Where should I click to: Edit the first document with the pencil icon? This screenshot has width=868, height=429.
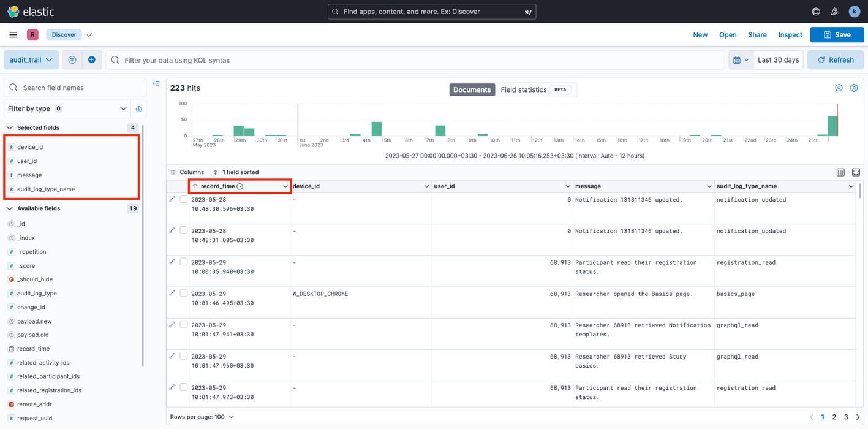(x=172, y=199)
